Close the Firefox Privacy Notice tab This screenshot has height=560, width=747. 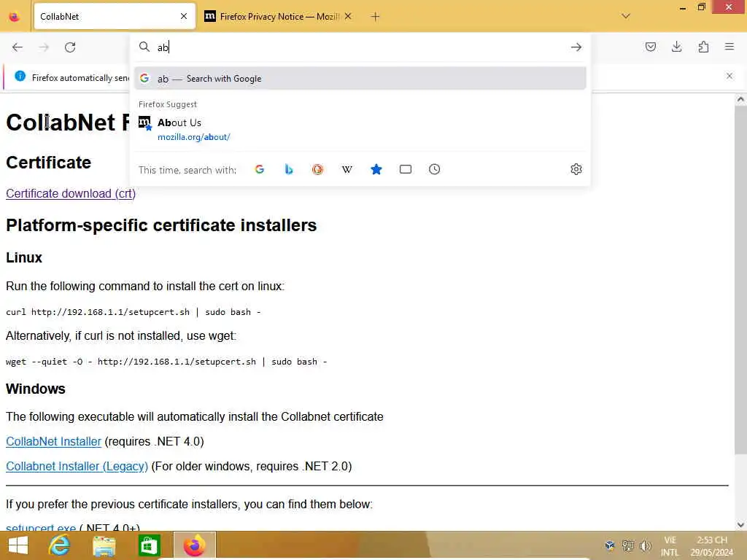coord(348,16)
